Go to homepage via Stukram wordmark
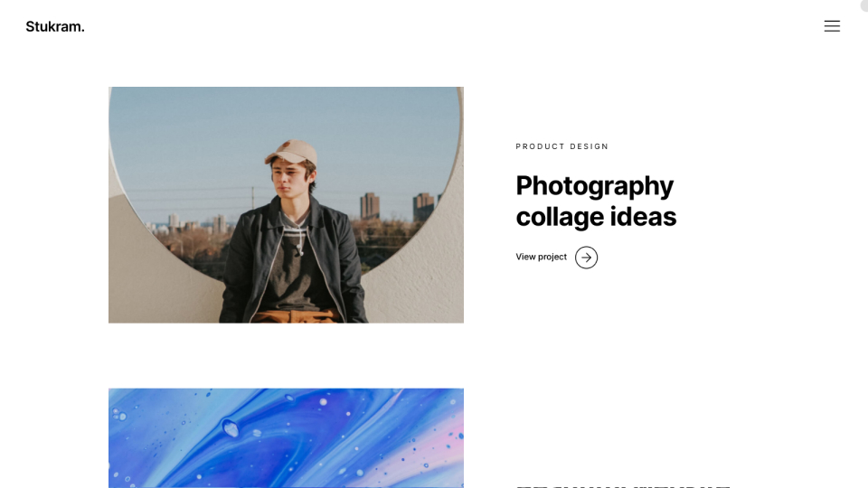The height and width of the screenshot is (488, 868). [55, 27]
